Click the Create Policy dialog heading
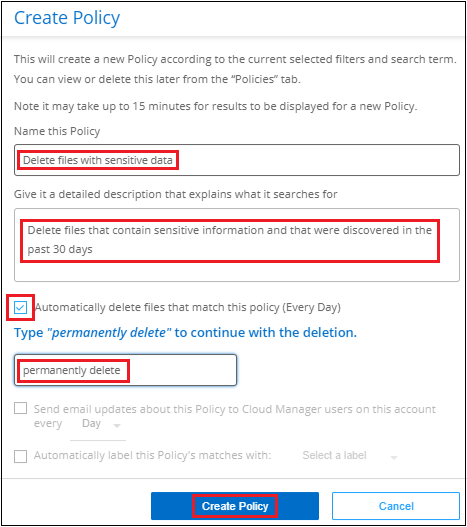 tap(67, 18)
